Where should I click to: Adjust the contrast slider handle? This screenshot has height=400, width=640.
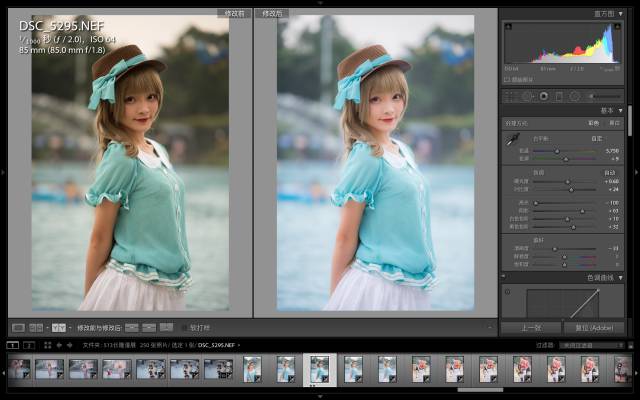pyautogui.click(x=571, y=190)
